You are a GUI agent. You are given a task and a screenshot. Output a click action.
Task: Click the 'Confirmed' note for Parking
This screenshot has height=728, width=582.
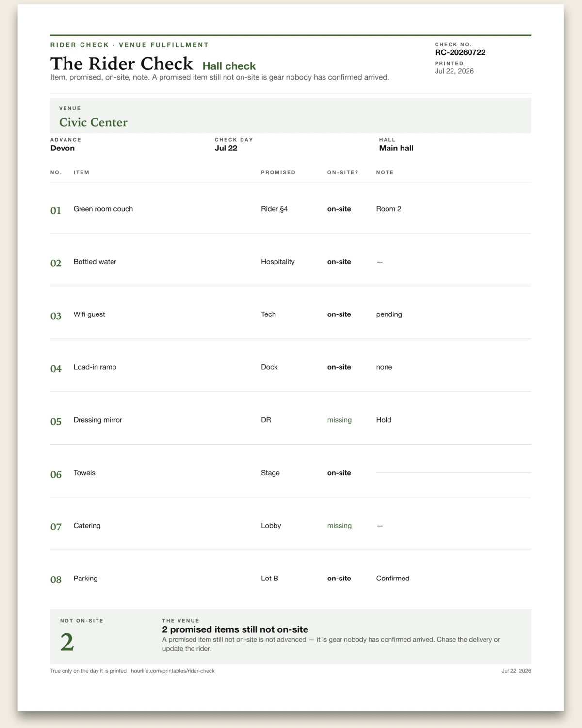coord(393,579)
